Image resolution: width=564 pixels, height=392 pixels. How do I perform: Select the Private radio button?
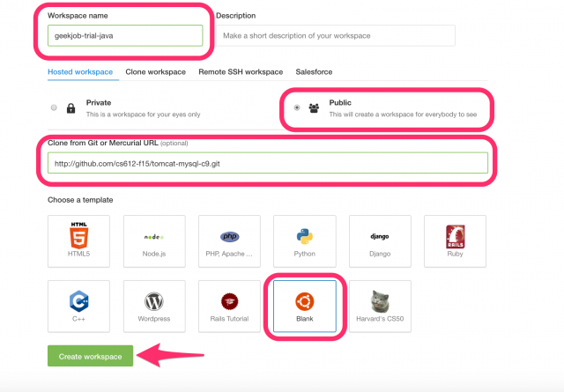[x=54, y=107]
